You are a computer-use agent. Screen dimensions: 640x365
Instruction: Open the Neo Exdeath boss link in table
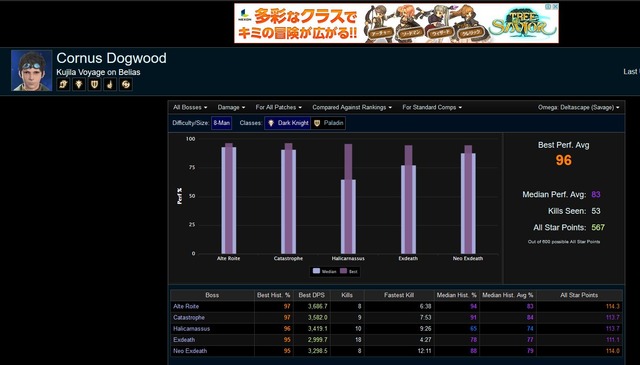coord(190,351)
